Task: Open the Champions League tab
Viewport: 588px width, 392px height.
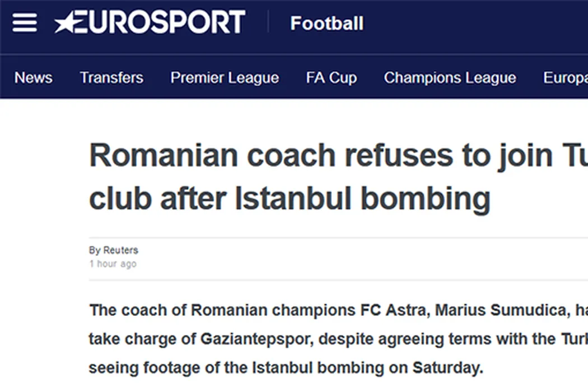Action: pyautogui.click(x=450, y=77)
